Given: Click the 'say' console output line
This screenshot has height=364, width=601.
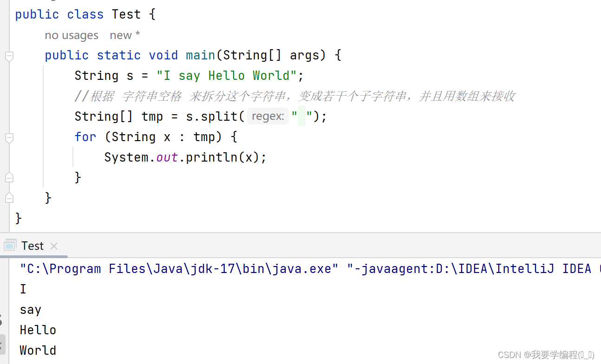Looking at the screenshot, I should click(x=31, y=310).
